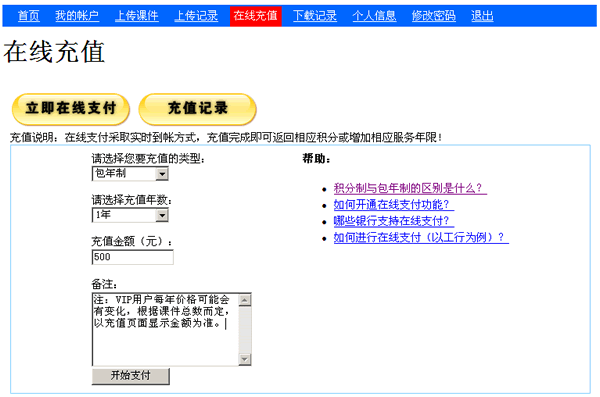Click the textarea scrollbar down arrow
The height and width of the screenshot is (397, 600).
tap(245, 359)
